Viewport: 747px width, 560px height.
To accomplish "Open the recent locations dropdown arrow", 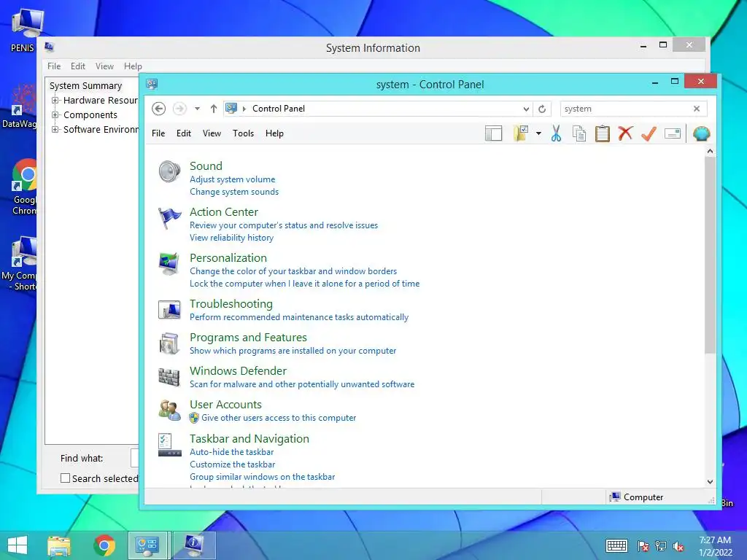I will [197, 109].
